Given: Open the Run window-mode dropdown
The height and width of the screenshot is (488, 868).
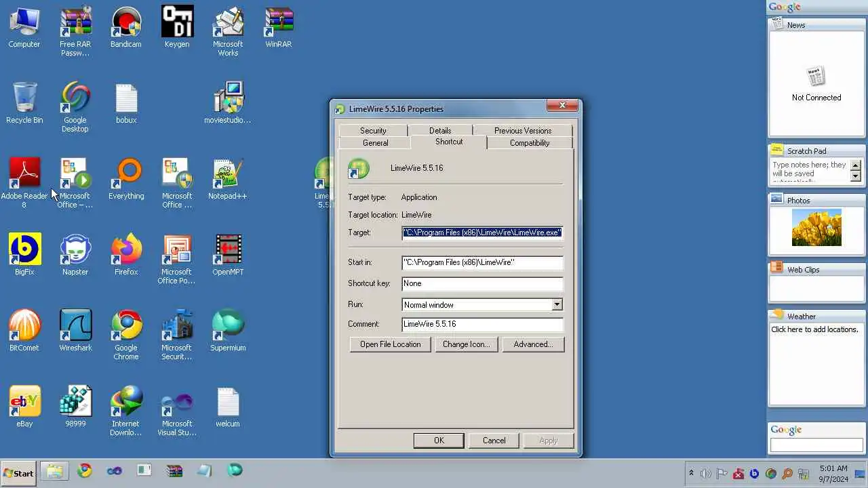Looking at the screenshot, I should (x=557, y=305).
